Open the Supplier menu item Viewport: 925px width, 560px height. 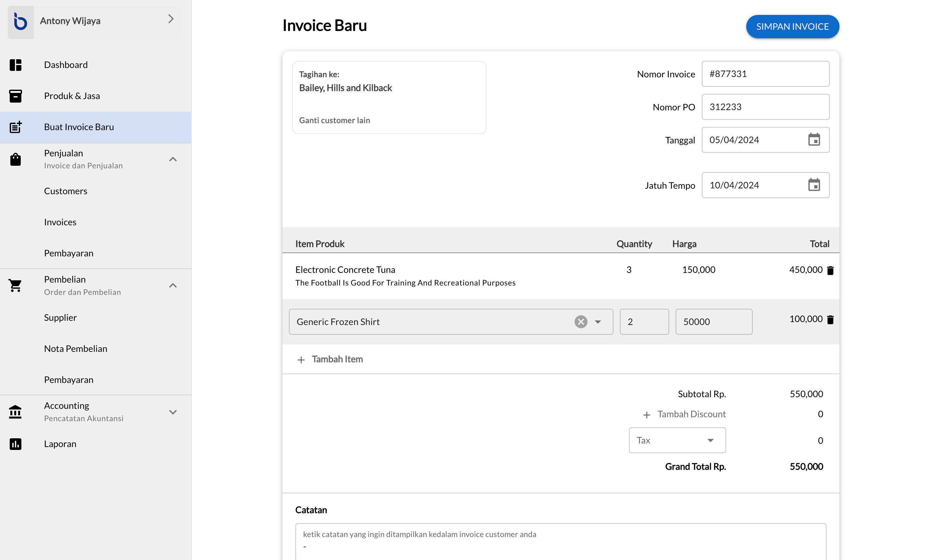(60, 317)
